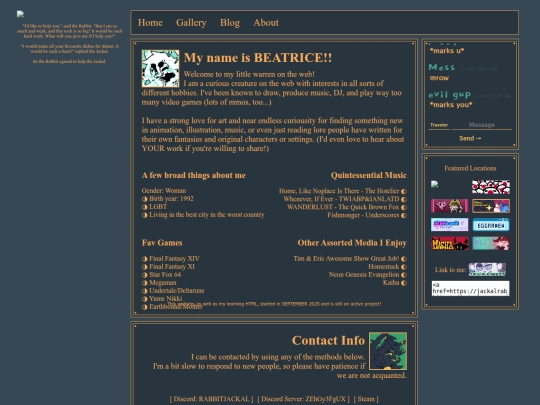Click Final Fantasy XIV list item

pos(171,258)
